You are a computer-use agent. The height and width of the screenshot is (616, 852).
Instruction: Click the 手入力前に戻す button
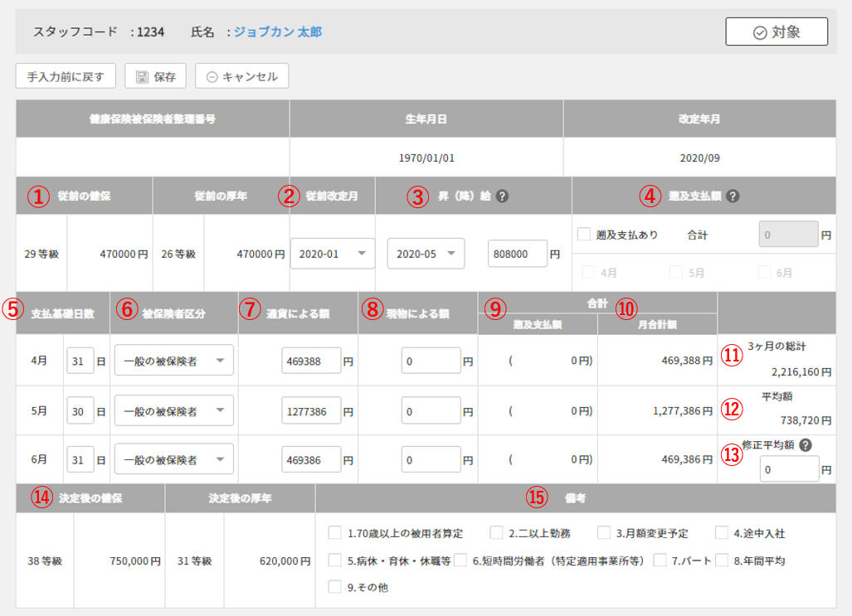tap(66, 76)
